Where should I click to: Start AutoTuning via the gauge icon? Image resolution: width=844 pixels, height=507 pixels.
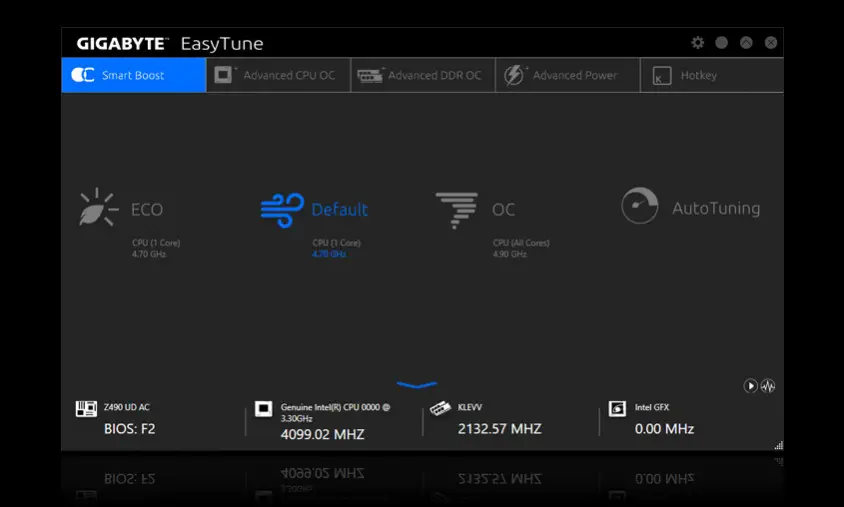640,206
